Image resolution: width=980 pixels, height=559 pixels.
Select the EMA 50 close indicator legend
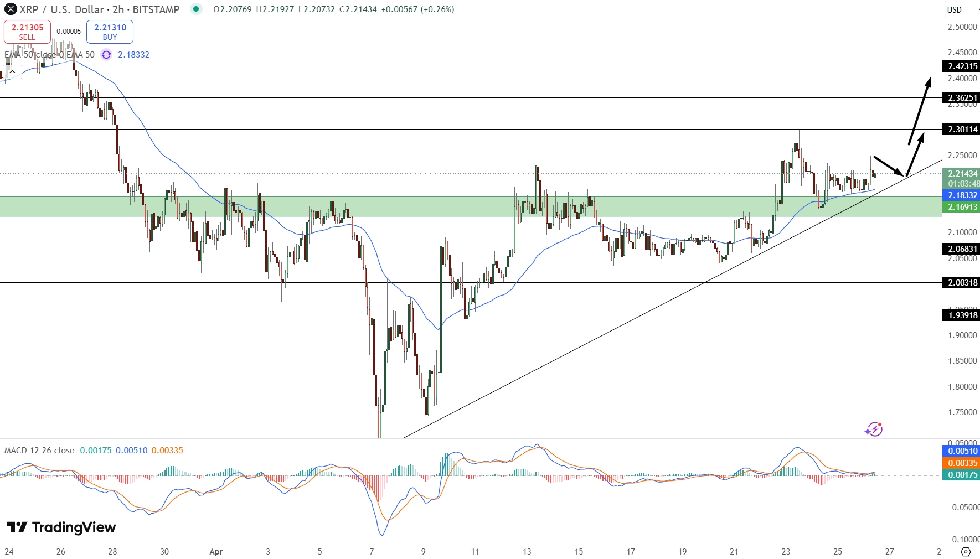point(49,55)
